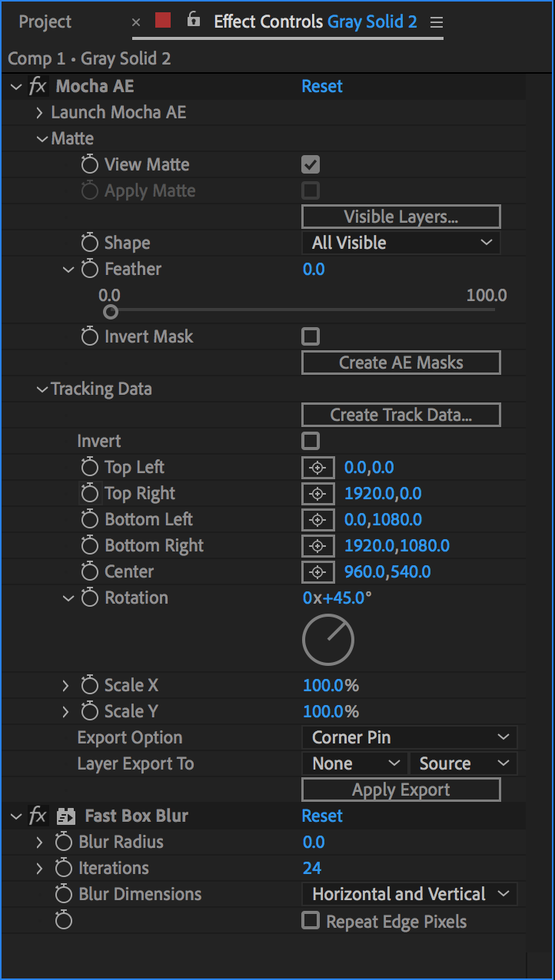Collapse the Tracking Data section
This screenshot has width=555, height=980.
click(x=42, y=389)
